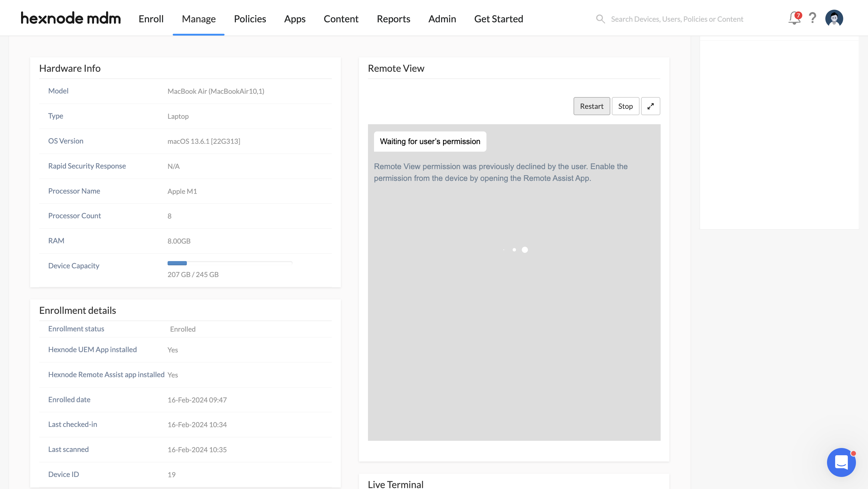Click the Live Terminal heading
Image resolution: width=868 pixels, height=489 pixels.
tap(396, 484)
